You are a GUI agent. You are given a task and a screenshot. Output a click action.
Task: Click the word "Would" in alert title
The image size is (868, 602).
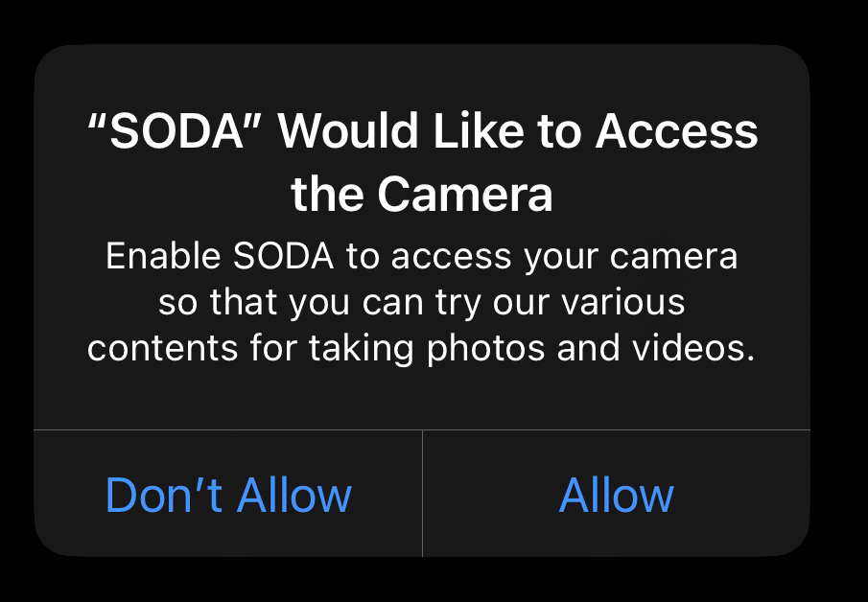pyautogui.click(x=339, y=132)
